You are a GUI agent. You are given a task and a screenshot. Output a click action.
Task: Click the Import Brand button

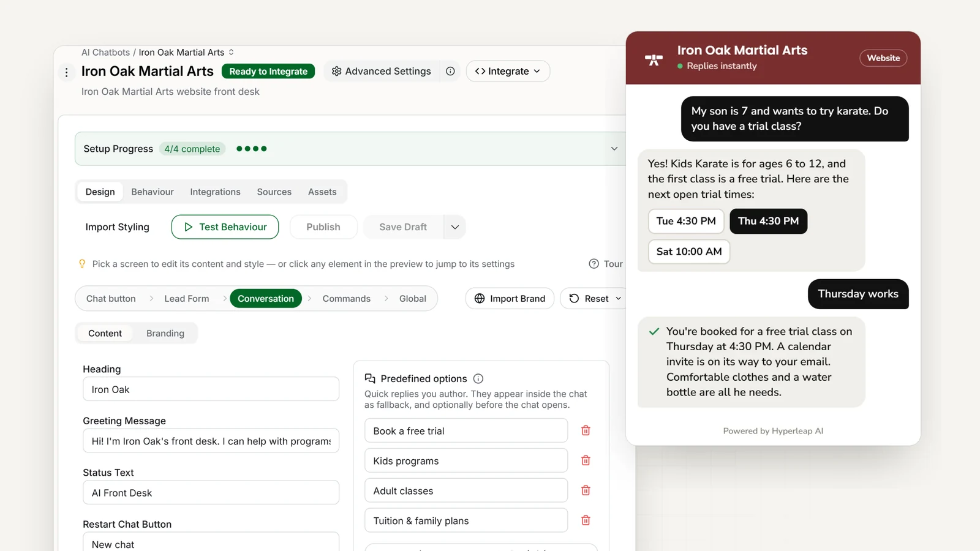pos(510,299)
